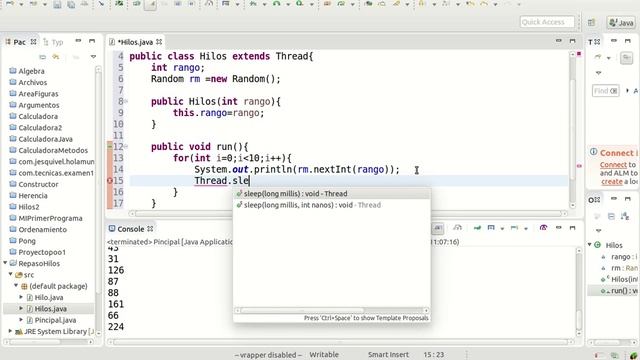The image size is (640, 360).
Task: Click the New Task icon in Task List
Action: point(598,57)
